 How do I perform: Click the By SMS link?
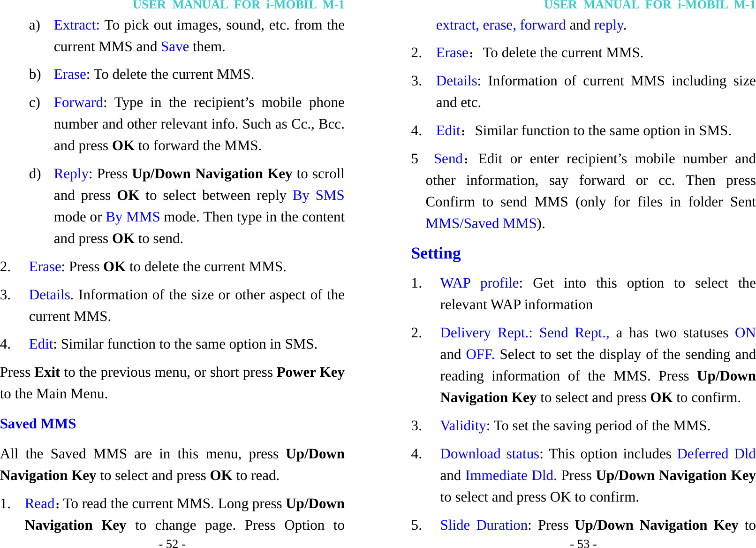click(x=318, y=195)
